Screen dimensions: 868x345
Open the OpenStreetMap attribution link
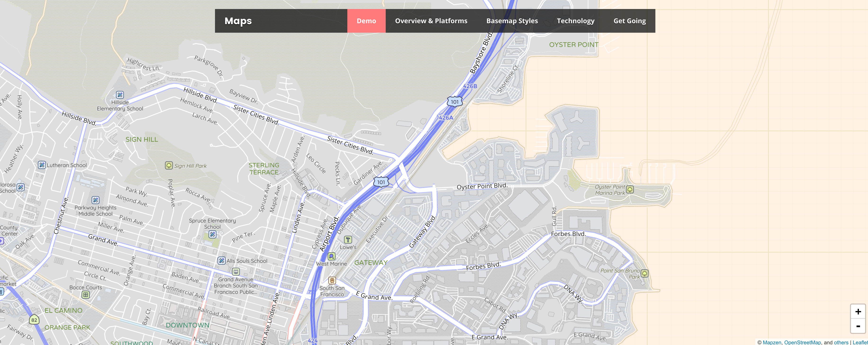pyautogui.click(x=802, y=342)
